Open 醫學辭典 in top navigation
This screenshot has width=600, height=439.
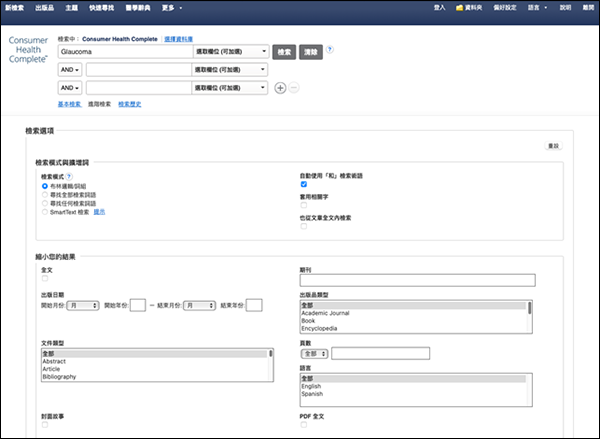click(138, 8)
